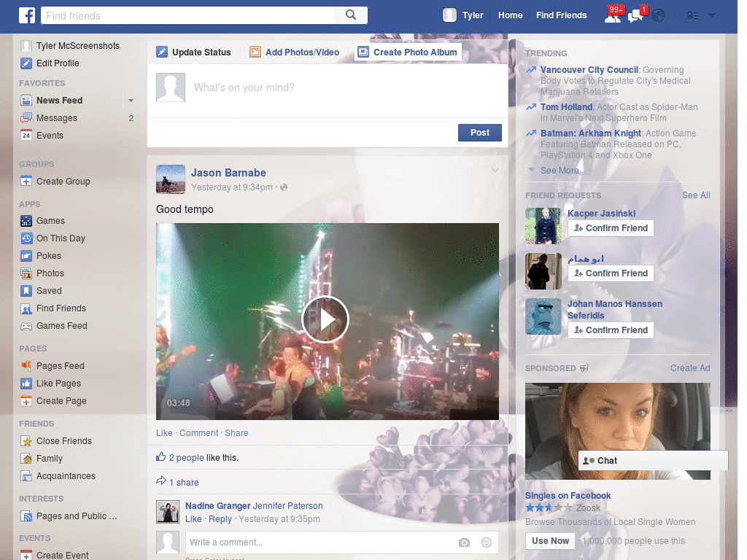Click Comment under Jason Barnabe's post
Viewport: 747px width, 560px height.
pyautogui.click(x=198, y=433)
